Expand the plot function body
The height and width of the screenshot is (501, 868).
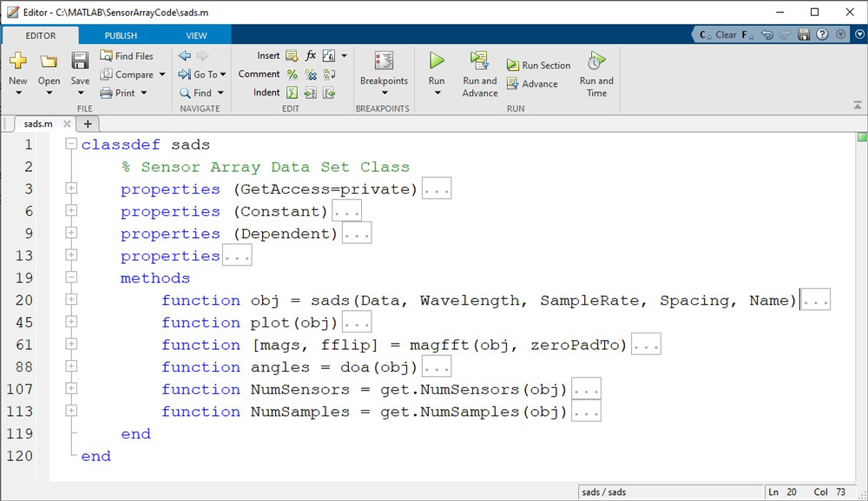(x=70, y=322)
